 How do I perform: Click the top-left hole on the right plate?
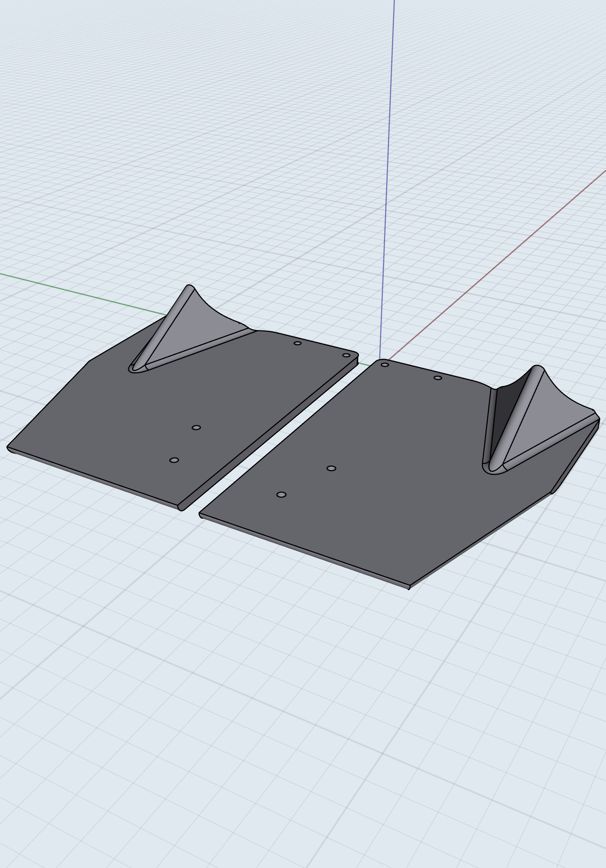click(385, 365)
